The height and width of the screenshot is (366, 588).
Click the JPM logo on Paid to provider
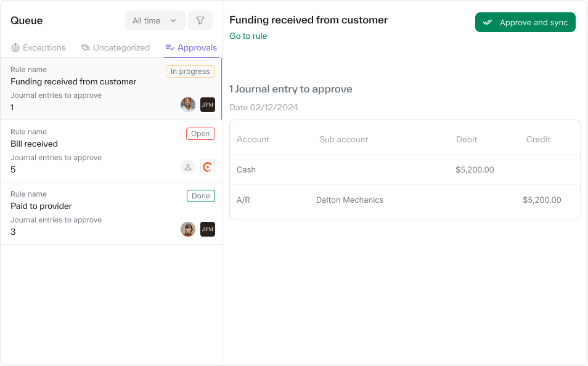208,229
